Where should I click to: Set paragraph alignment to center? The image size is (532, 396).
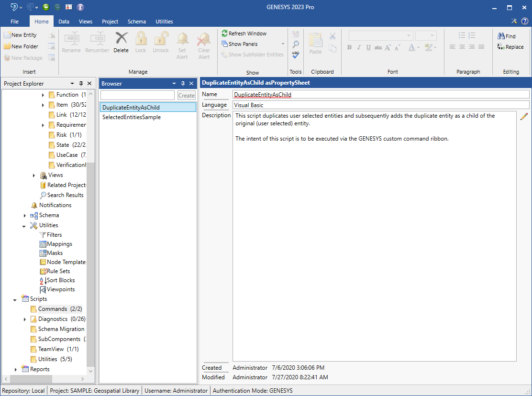pos(462,47)
